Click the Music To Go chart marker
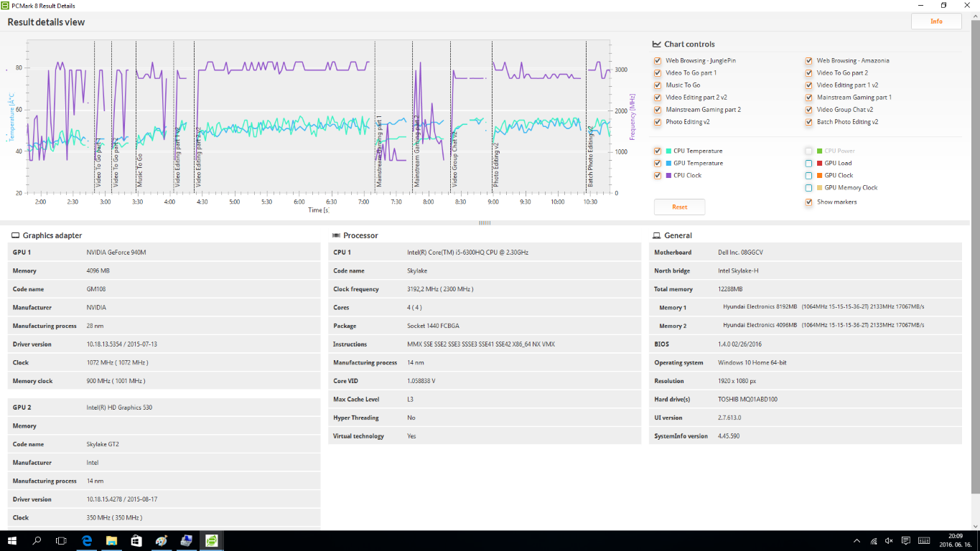This screenshot has height=551, width=980. pos(139,170)
